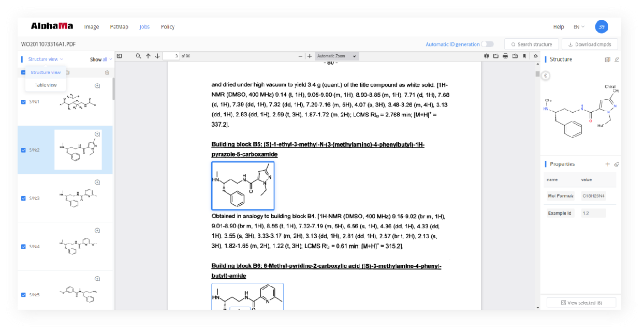Open PDF tools double-chevron menu
The height and width of the screenshot is (332, 644).
point(535,56)
